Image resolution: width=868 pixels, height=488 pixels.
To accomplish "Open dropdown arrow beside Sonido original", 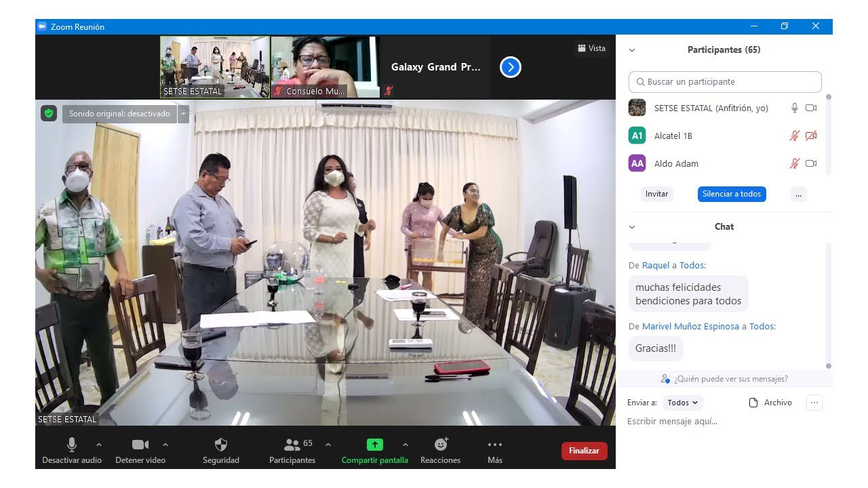I will [x=183, y=114].
